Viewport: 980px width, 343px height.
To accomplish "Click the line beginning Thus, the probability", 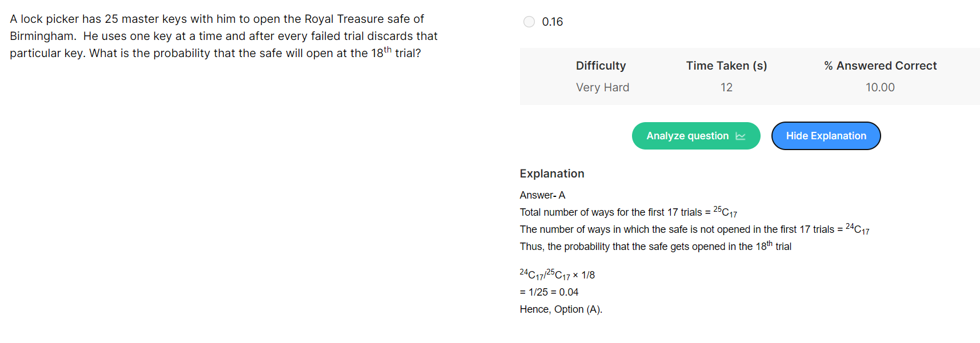I will pyautogui.click(x=655, y=246).
